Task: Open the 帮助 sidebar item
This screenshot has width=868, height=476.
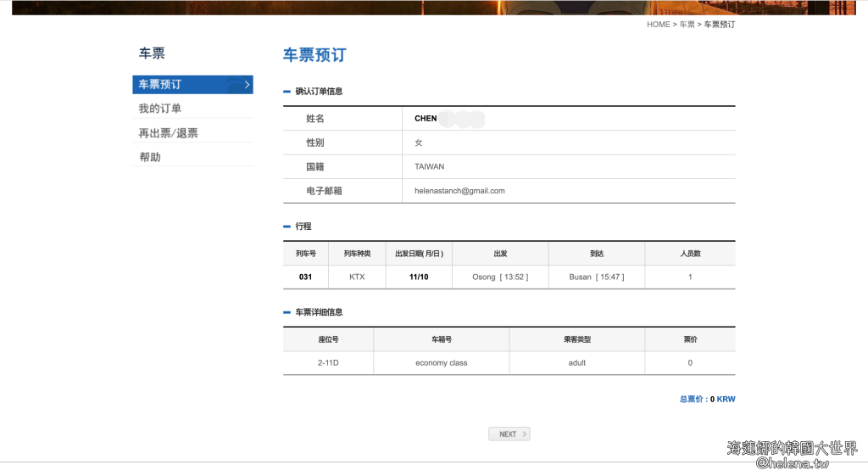Action: pyautogui.click(x=150, y=157)
